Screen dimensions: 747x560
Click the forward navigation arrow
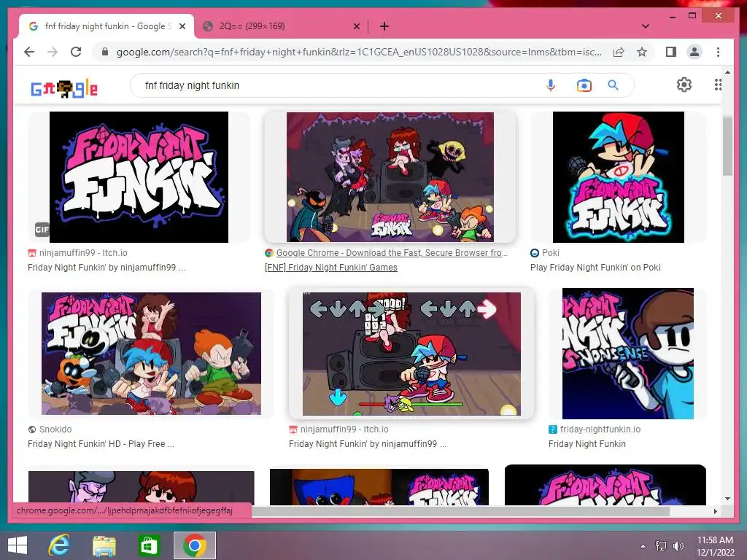coord(53,52)
